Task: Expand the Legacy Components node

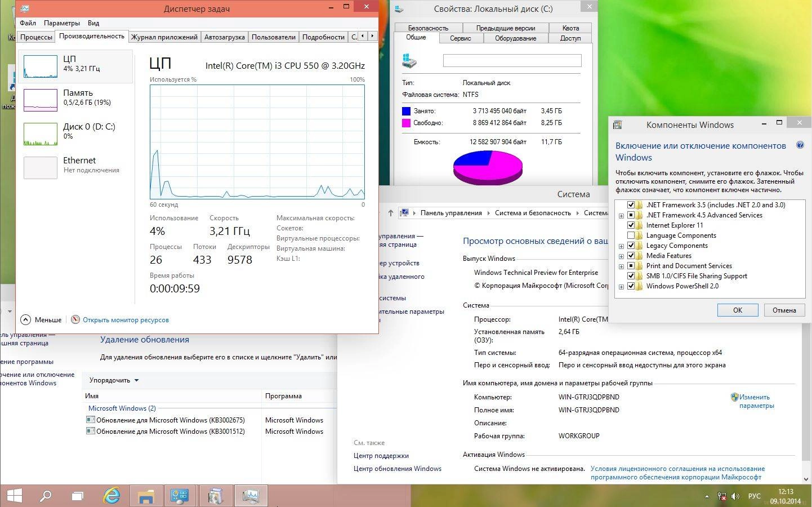Action: (x=621, y=246)
